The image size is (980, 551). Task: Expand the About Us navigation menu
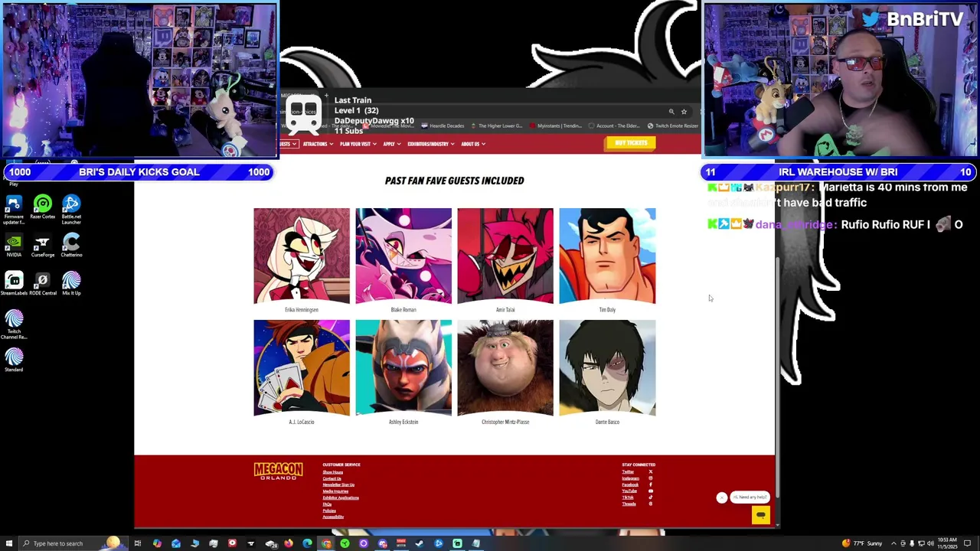472,144
